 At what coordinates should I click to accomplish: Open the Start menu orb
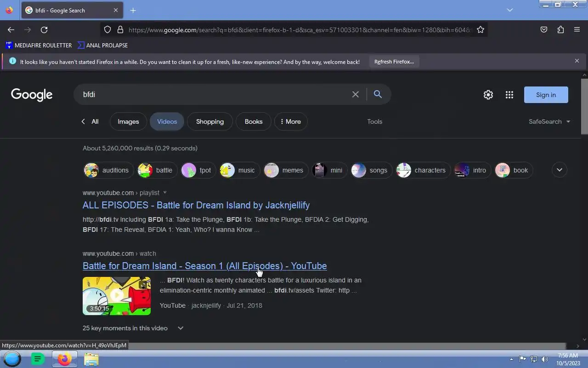(x=12, y=359)
